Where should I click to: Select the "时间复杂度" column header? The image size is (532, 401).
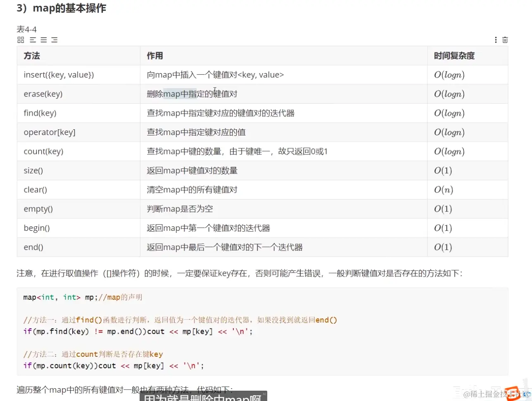tap(468, 56)
